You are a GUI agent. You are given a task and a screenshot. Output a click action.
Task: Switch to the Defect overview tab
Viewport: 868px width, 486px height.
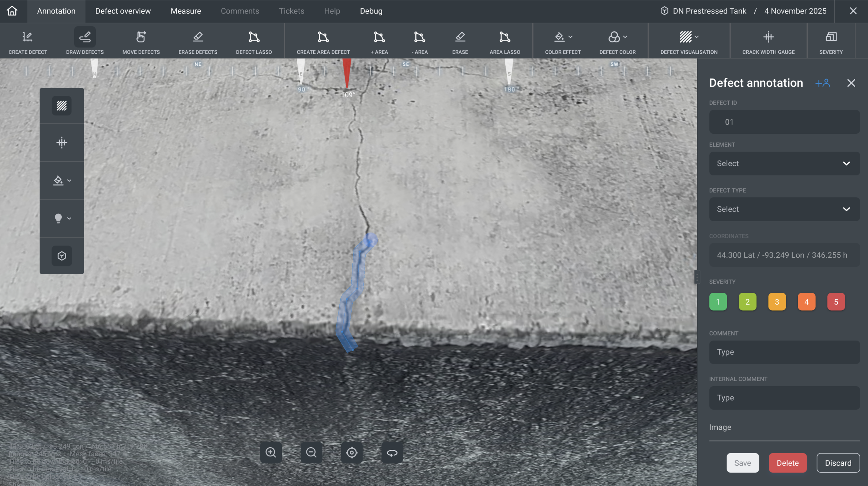coord(123,11)
